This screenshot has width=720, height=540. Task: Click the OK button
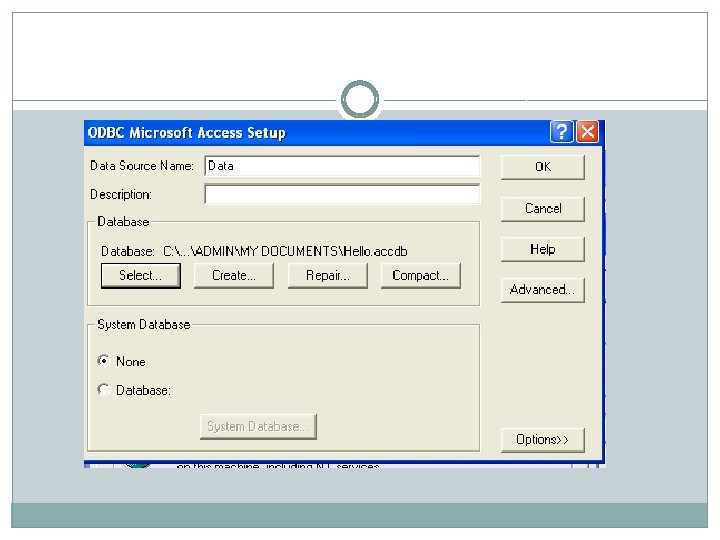(x=542, y=167)
